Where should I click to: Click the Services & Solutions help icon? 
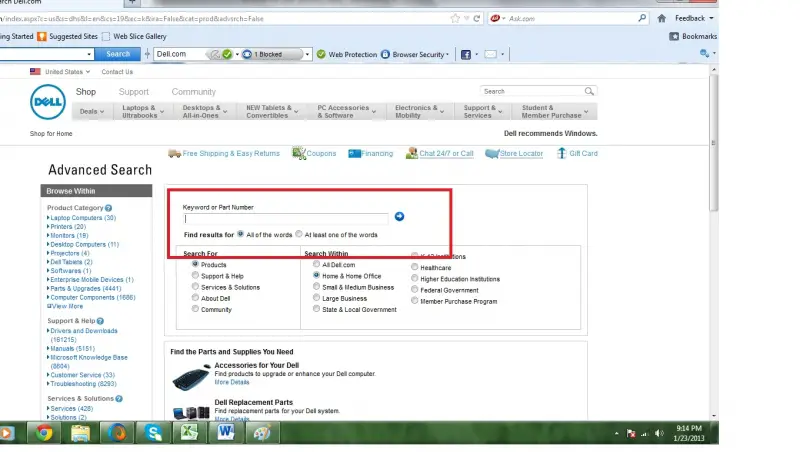(119, 398)
